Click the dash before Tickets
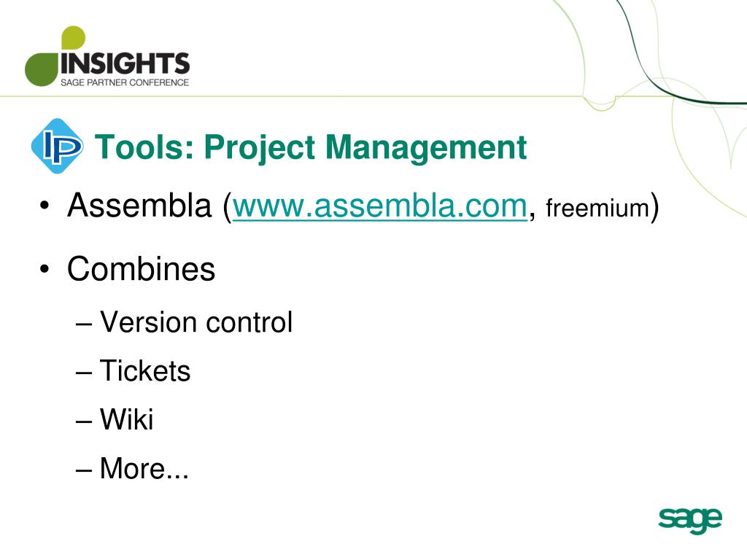747x560 pixels. click(x=83, y=373)
